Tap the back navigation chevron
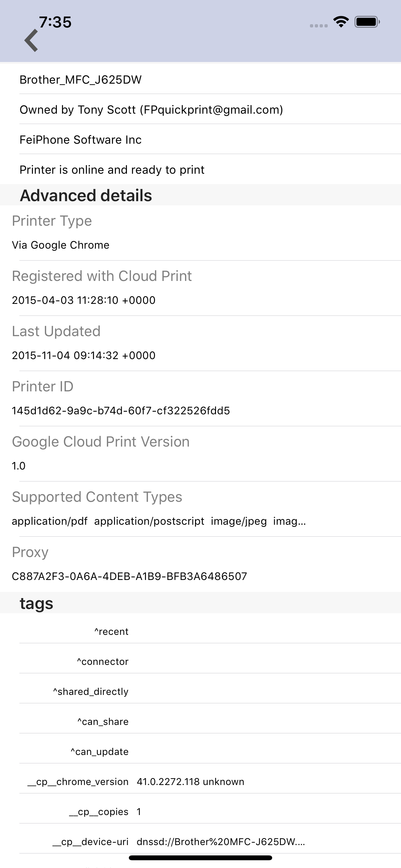This screenshot has width=401, height=868. tap(31, 40)
